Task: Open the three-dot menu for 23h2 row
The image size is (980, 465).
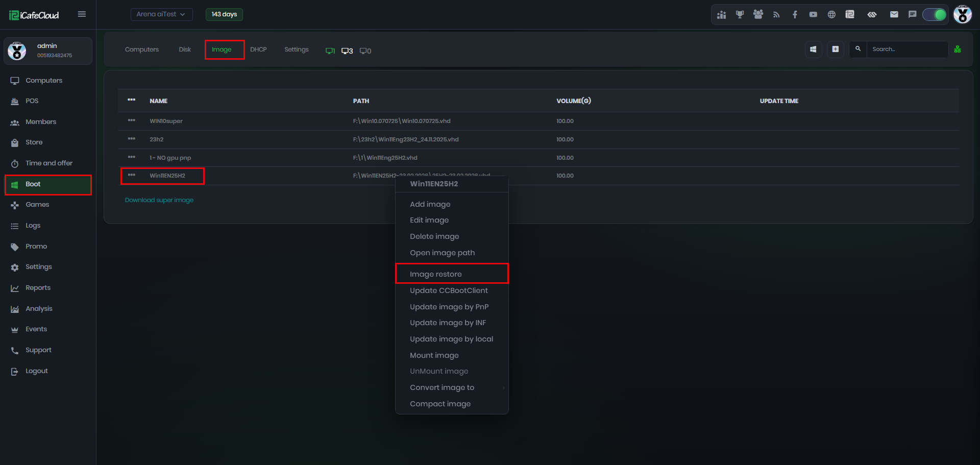Action: (132, 139)
